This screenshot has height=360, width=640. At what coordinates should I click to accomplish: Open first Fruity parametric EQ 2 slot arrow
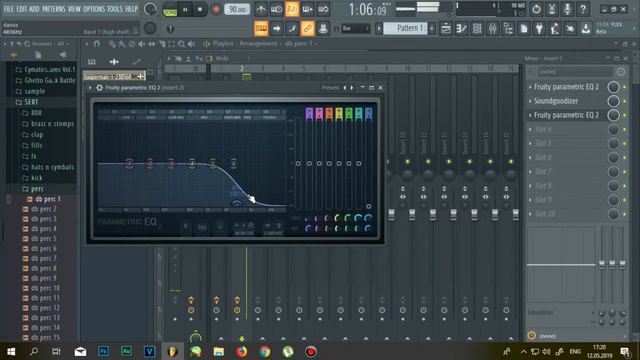click(x=530, y=87)
